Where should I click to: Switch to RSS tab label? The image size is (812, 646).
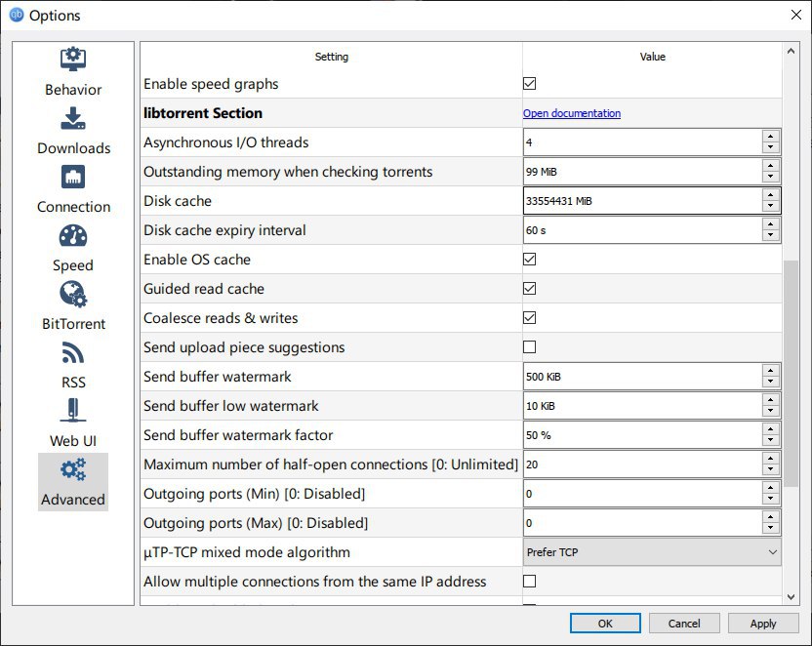pos(73,382)
